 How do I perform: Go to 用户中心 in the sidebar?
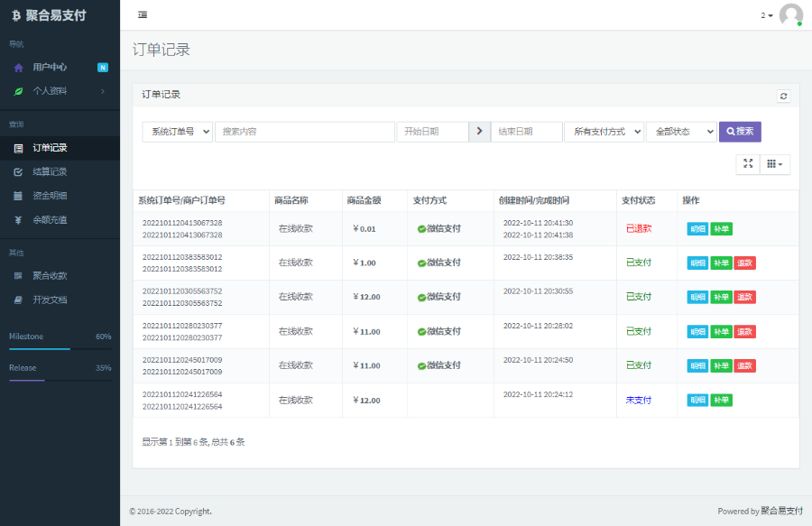60,68
